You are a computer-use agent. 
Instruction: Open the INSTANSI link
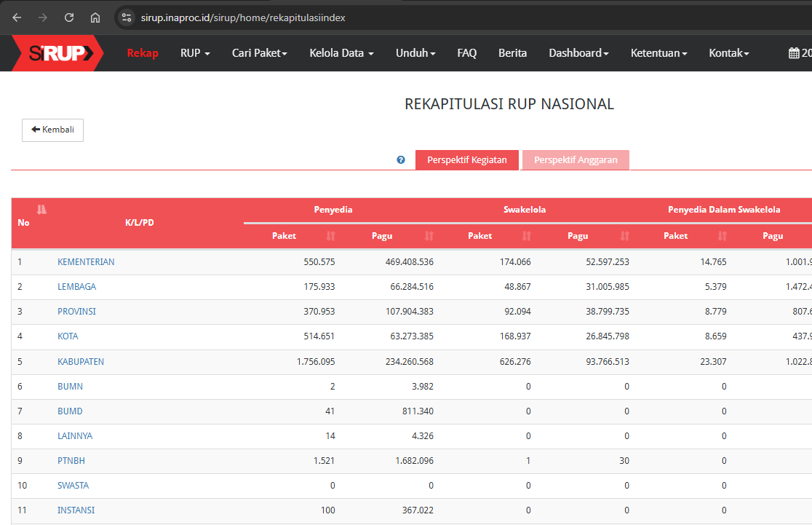click(x=76, y=510)
